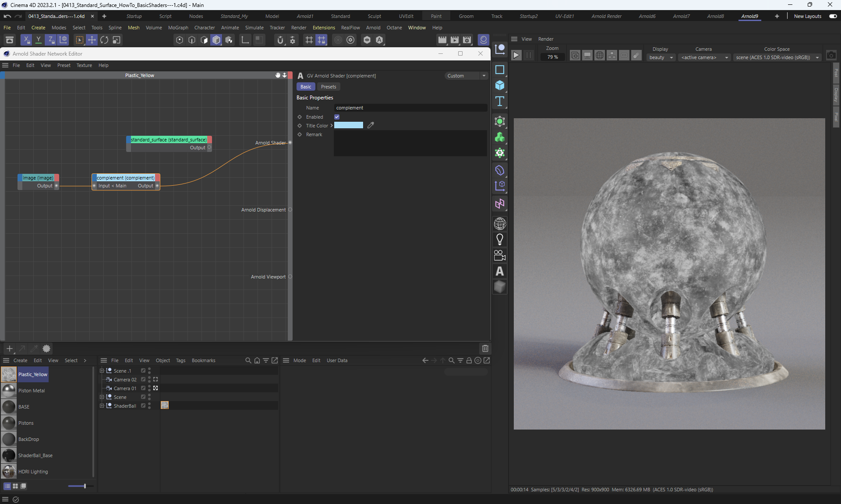Open the MoGraph menu

point(178,28)
